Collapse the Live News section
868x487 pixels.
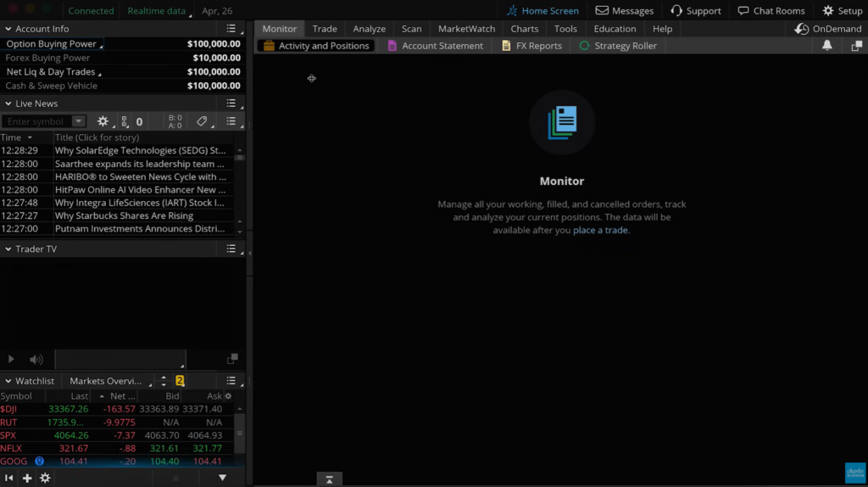[x=8, y=104]
